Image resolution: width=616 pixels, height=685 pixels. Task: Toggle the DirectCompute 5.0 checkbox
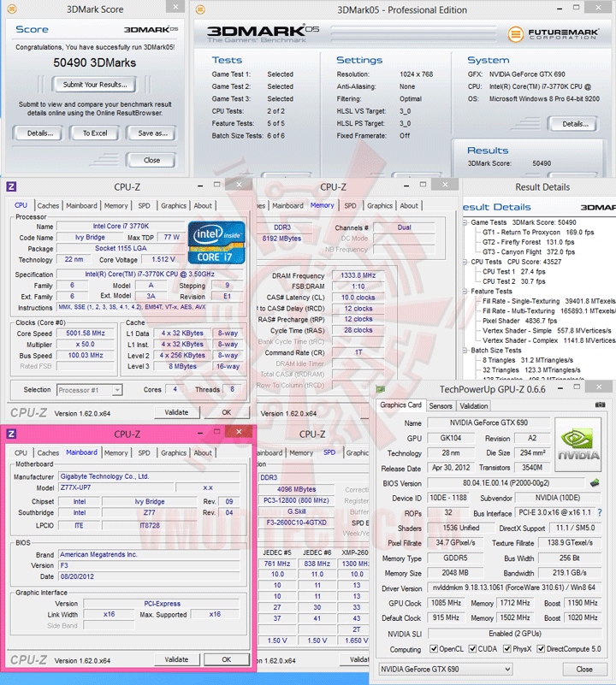point(541,649)
